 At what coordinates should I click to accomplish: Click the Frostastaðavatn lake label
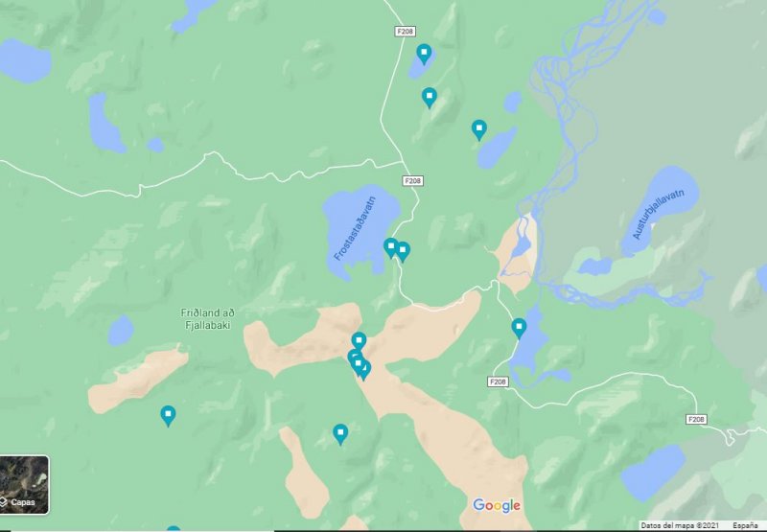[x=355, y=228]
